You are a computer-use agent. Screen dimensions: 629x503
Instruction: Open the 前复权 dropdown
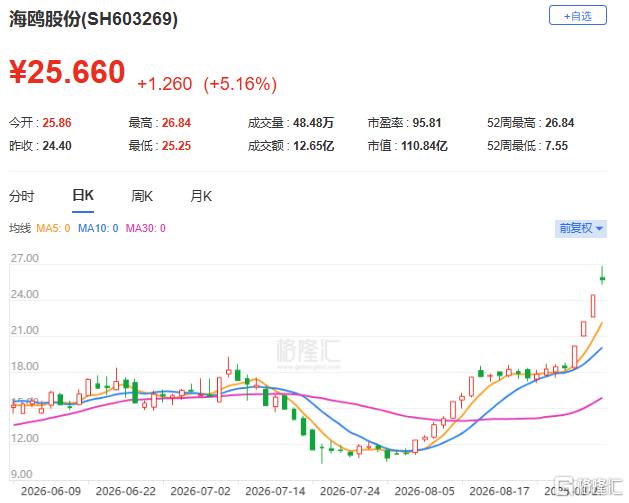click(x=580, y=228)
